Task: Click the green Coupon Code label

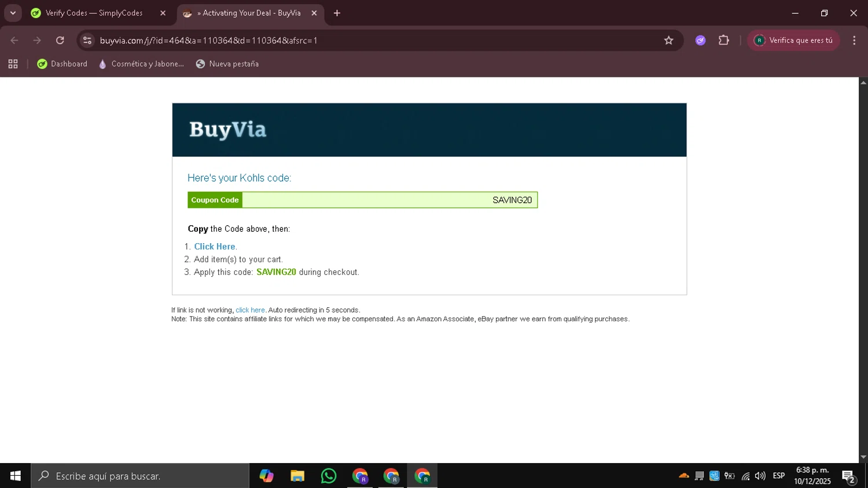Action: pos(215,200)
